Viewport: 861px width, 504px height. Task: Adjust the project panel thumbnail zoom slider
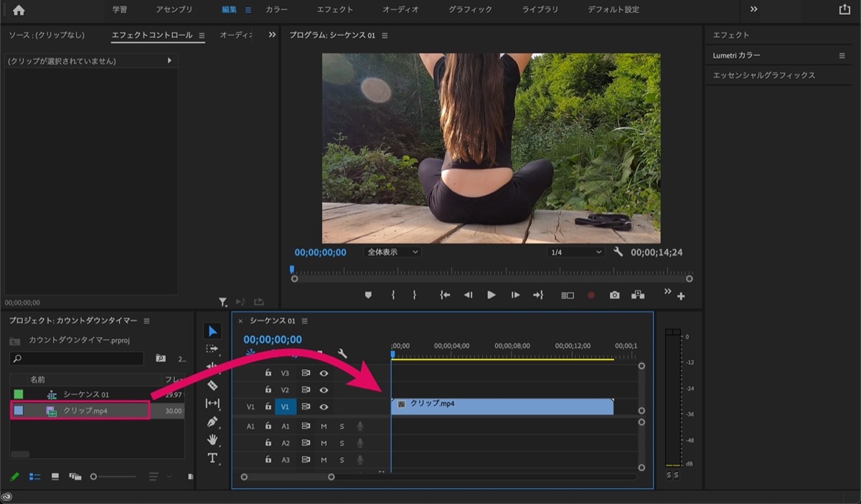point(94,477)
